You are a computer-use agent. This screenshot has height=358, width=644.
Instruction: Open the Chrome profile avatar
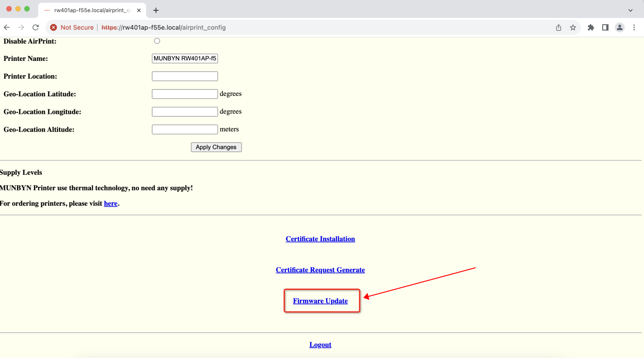(619, 27)
